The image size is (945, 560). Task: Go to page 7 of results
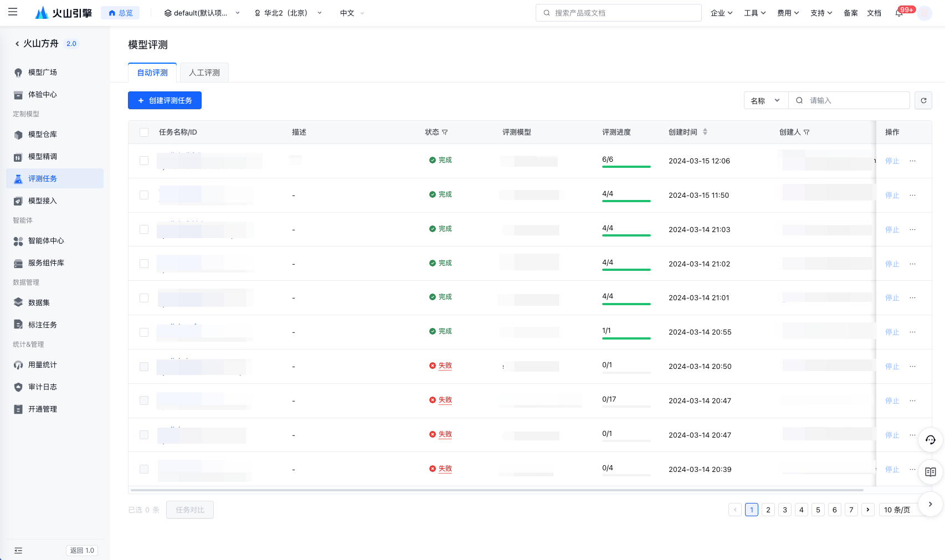click(x=851, y=510)
